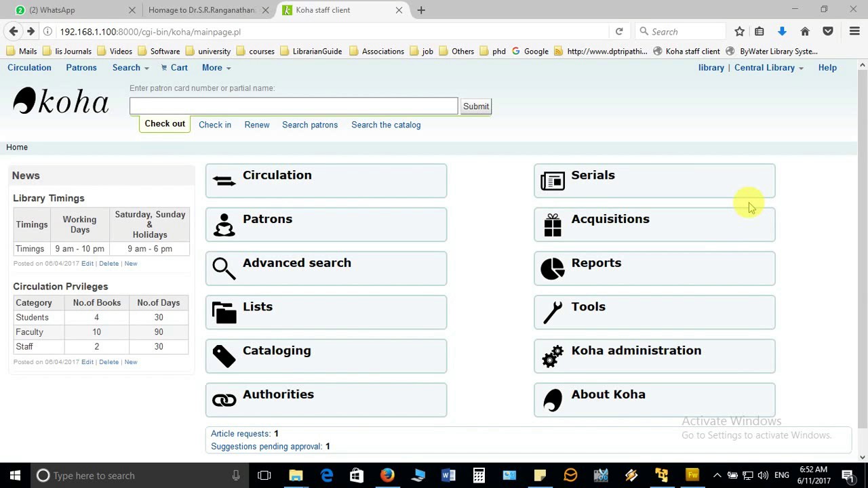Switch to the Renew tab
Screen dimensions: 868x488
257,125
